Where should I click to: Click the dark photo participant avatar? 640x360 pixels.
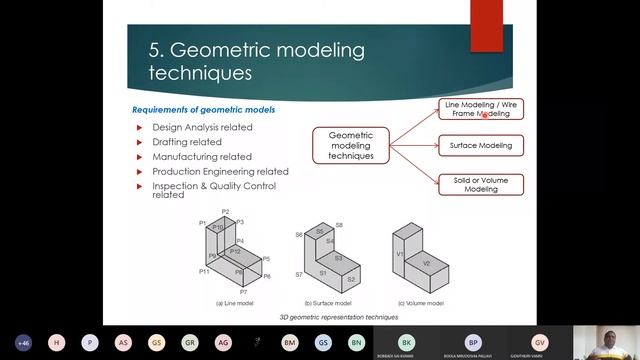point(257,343)
